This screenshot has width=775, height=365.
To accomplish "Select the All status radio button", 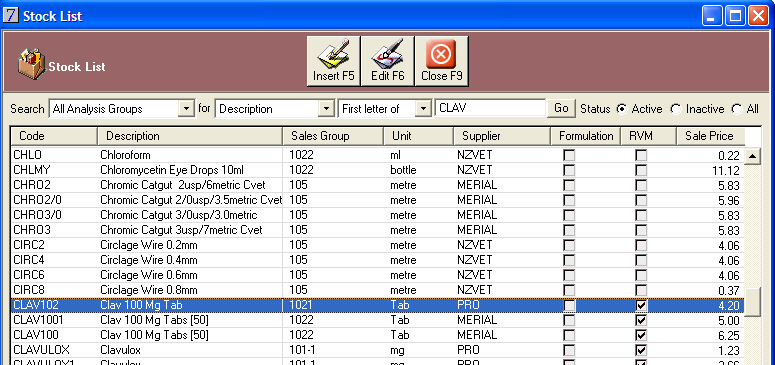I will pyautogui.click(x=737, y=109).
